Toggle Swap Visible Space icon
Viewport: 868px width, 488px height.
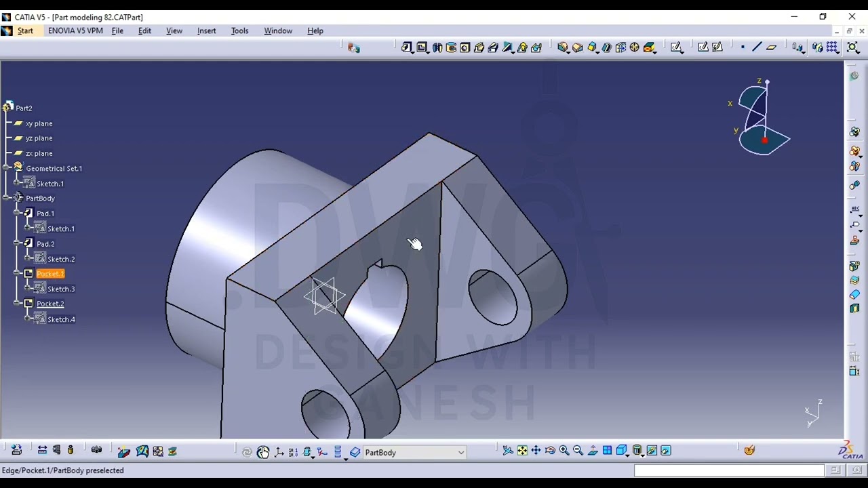pyautogui.click(x=666, y=451)
